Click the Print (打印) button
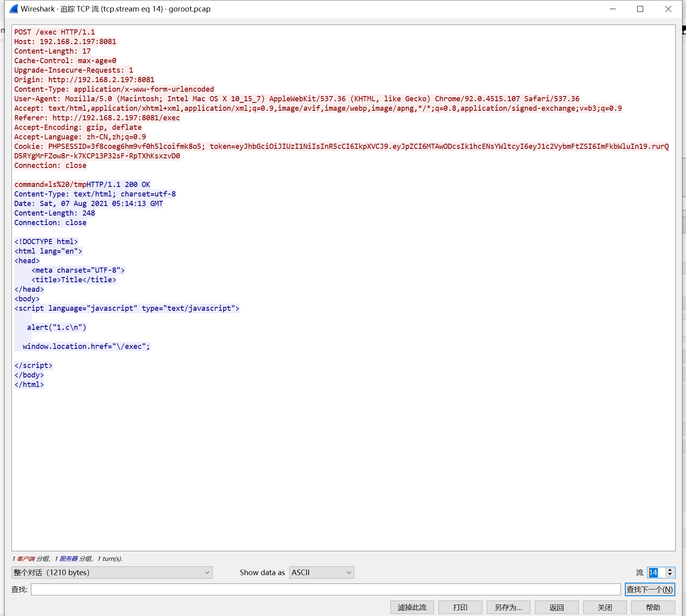This screenshot has height=616, width=686. tap(460, 607)
